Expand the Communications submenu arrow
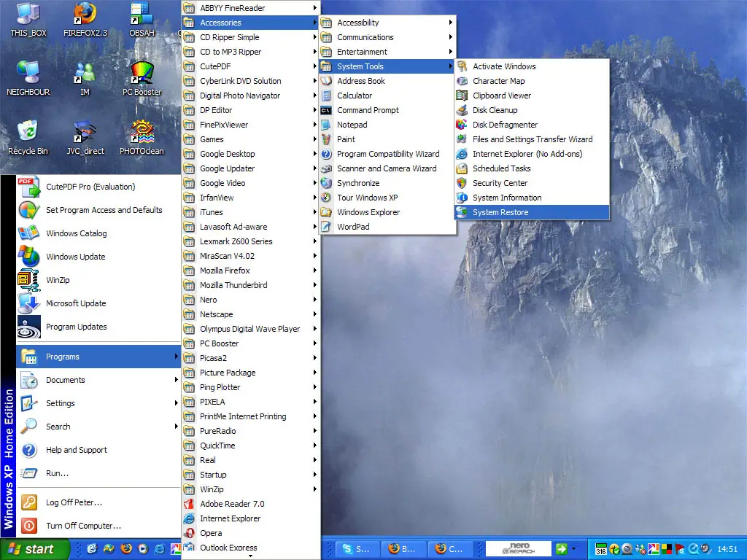747x560 pixels. 451,37
